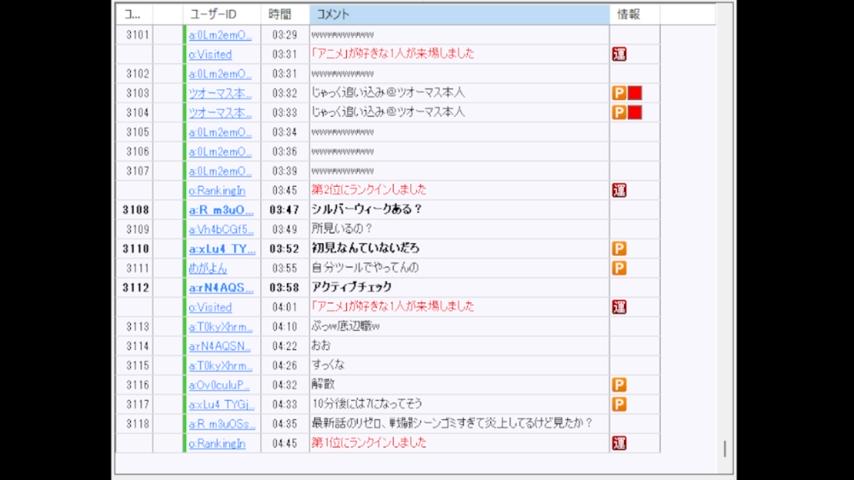Open o:RankingIn link at 04:45

click(x=217, y=443)
